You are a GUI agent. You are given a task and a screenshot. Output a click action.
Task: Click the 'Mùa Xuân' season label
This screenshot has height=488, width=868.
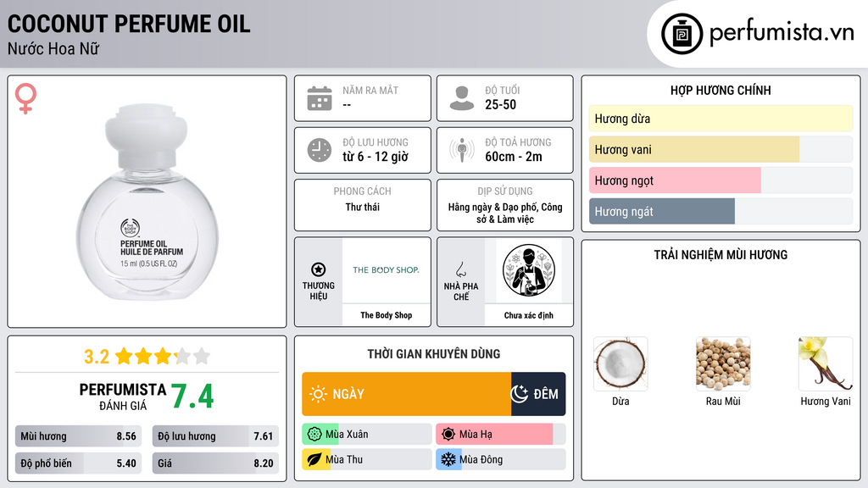pos(347,435)
